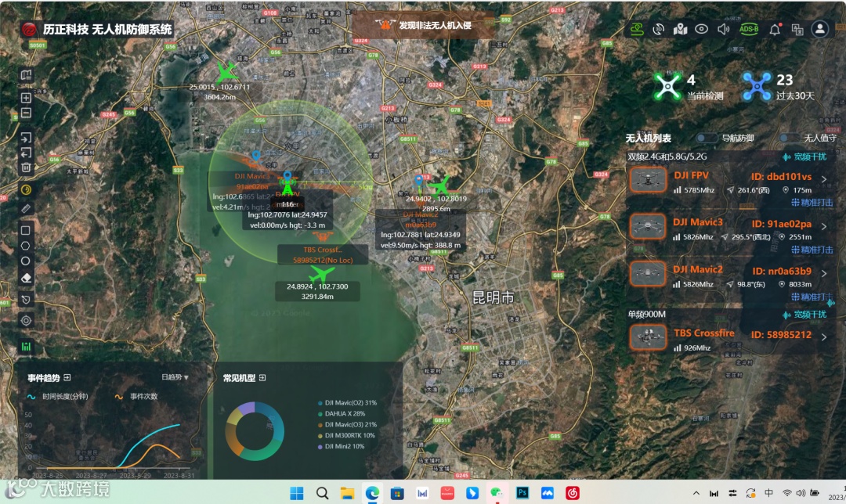Expand the TBS Crossfire row chevron
The width and height of the screenshot is (846, 504).
click(x=824, y=337)
